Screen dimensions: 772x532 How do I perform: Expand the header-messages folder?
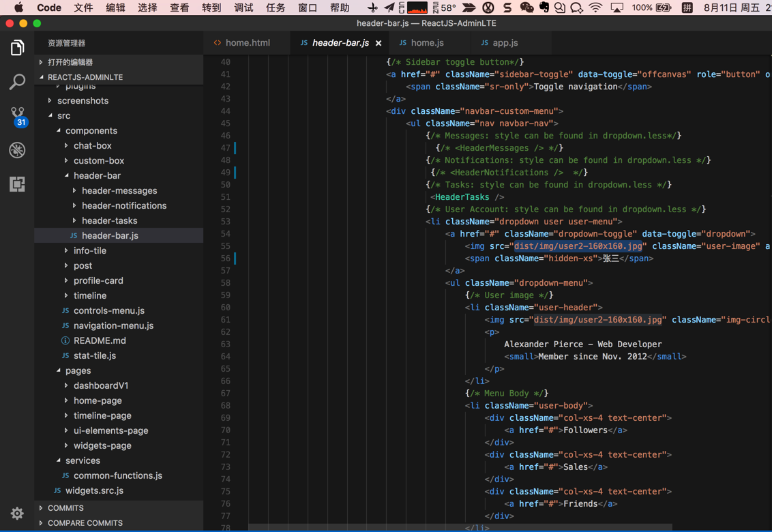(119, 190)
